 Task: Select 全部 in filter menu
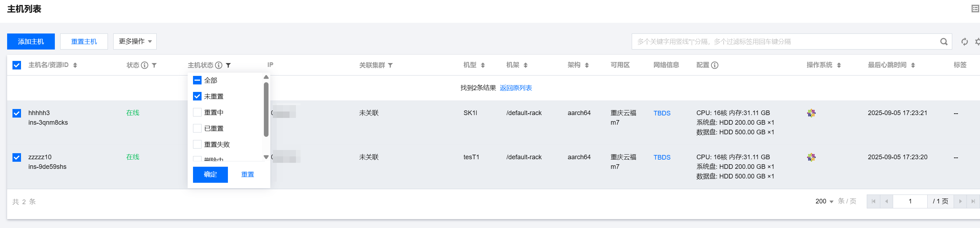[x=197, y=80]
